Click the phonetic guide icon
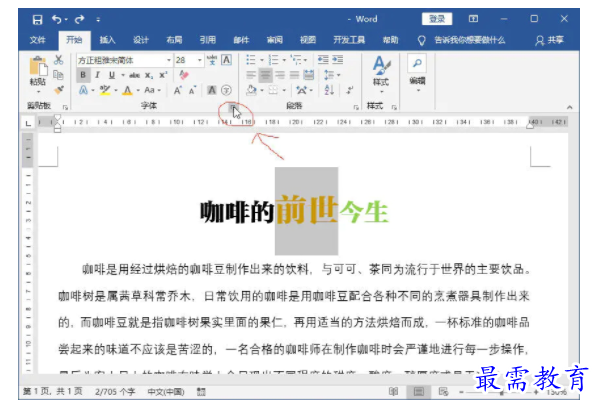Screen dimensions: 597x410 pos(212,60)
